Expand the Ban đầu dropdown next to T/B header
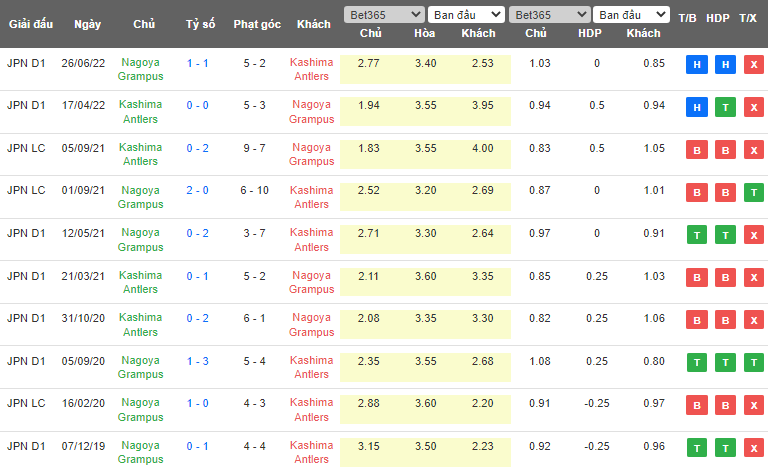 coord(631,15)
